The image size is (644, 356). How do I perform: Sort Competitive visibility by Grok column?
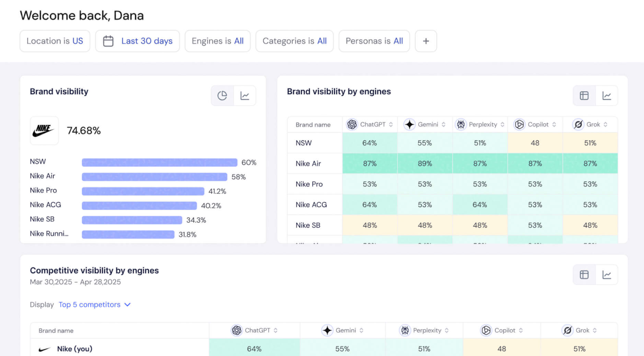point(595,331)
